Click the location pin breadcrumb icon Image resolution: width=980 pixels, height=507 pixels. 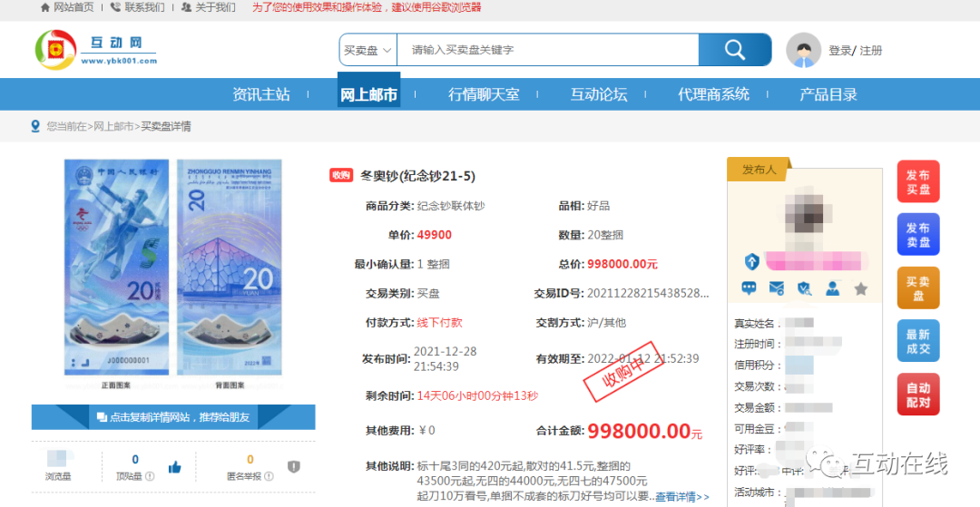pyautogui.click(x=35, y=126)
